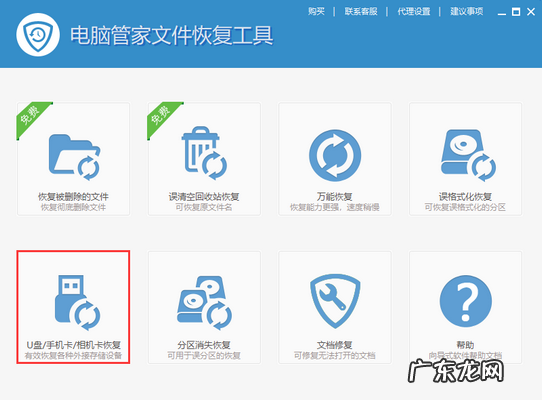Click the subtitle 可用于误分区的恢复
542x400 pixels.
(204, 355)
